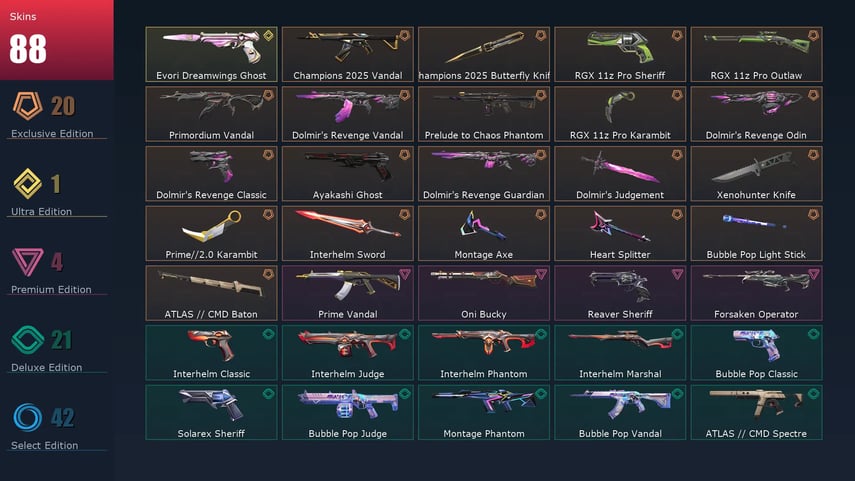Screen dimensions: 855x481
Task: Click premium badge on Prime Vandal card
Action: [405, 274]
